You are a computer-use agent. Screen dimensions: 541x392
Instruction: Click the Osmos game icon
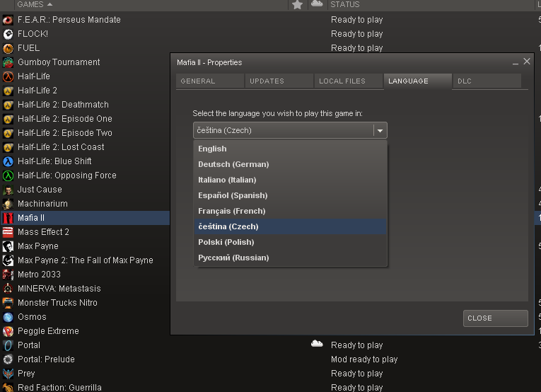tap(8, 317)
